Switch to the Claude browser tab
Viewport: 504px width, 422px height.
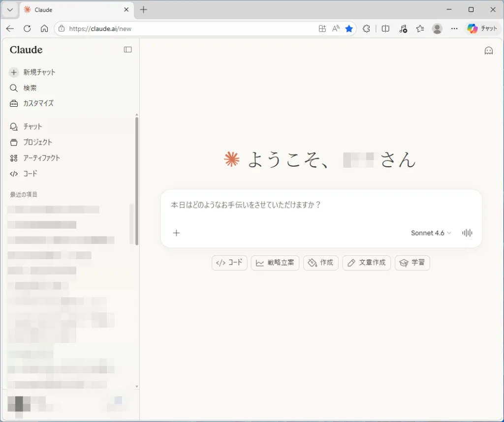69,9
